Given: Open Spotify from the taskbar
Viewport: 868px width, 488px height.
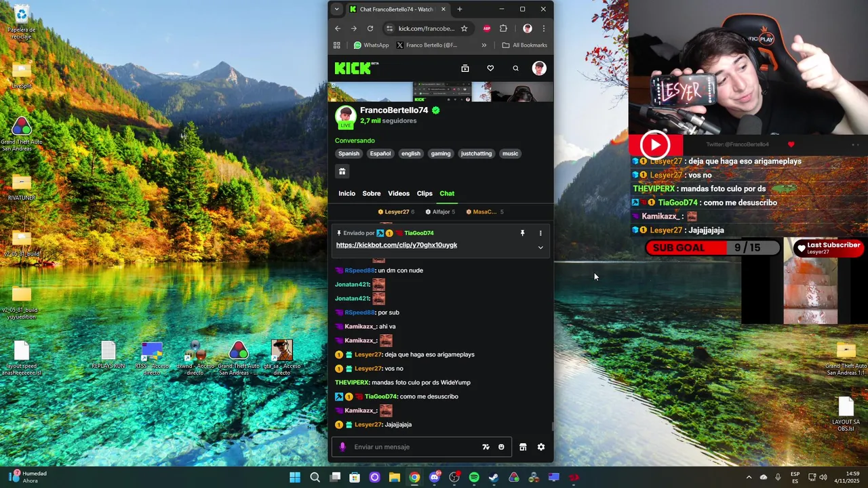Looking at the screenshot, I should [x=474, y=477].
